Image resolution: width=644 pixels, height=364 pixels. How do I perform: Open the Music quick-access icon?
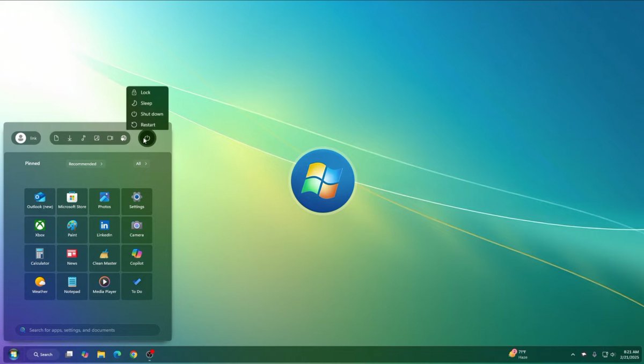pos(83,138)
